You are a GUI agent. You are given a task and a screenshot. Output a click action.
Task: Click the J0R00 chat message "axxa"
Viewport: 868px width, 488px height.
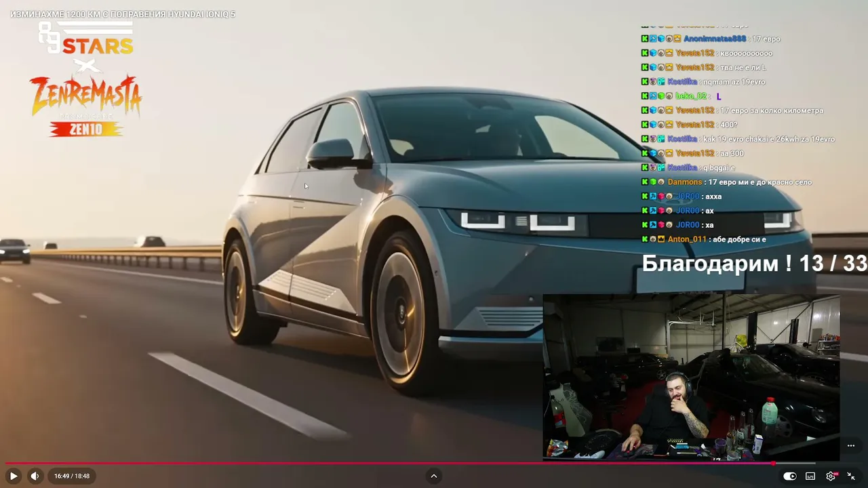[713, 196]
